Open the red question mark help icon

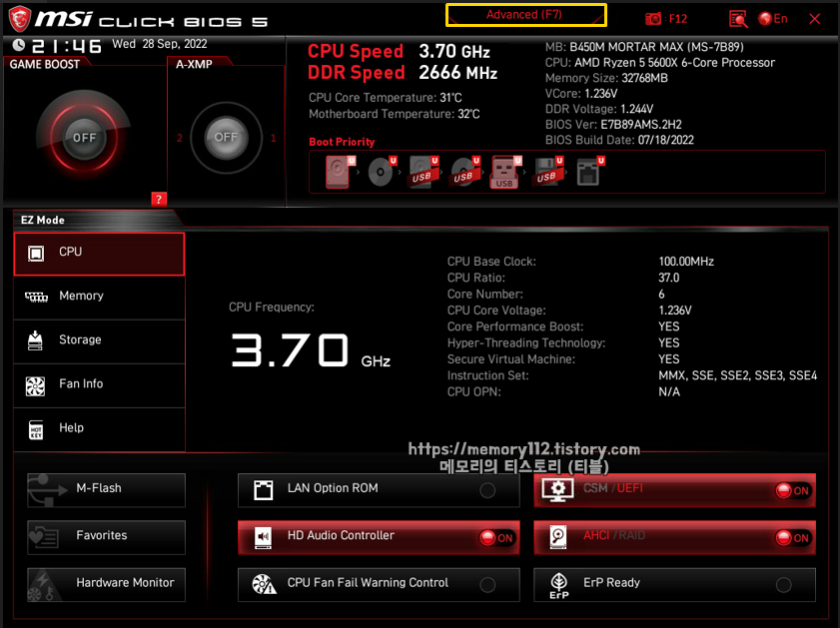[x=159, y=199]
